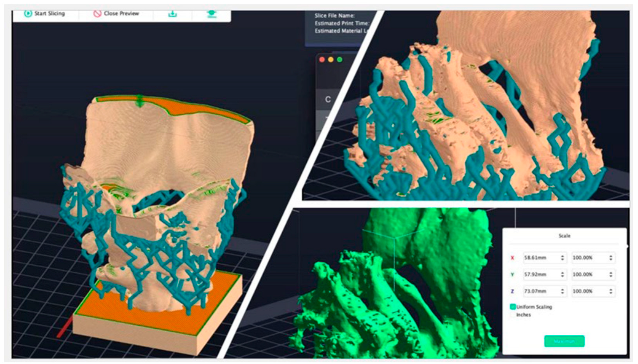
Task: Adjust the Z percentage stepper
Action: [x=610, y=291]
